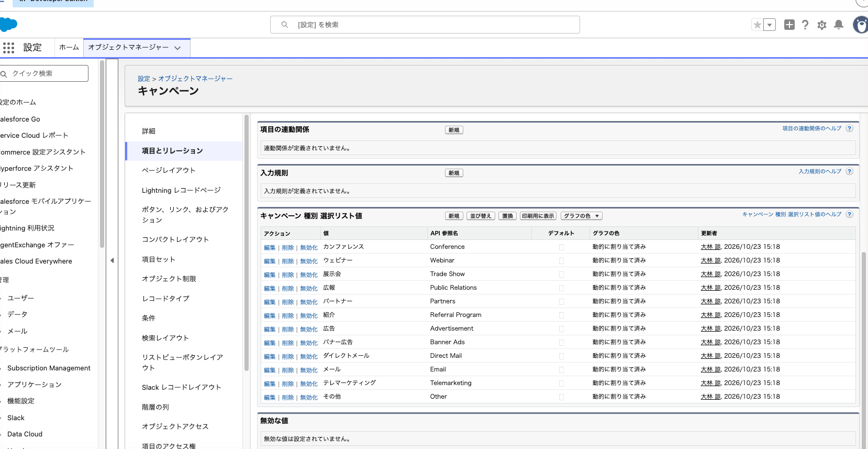Open the App Launcher dots grid
This screenshot has width=868, height=449.
click(x=8, y=48)
